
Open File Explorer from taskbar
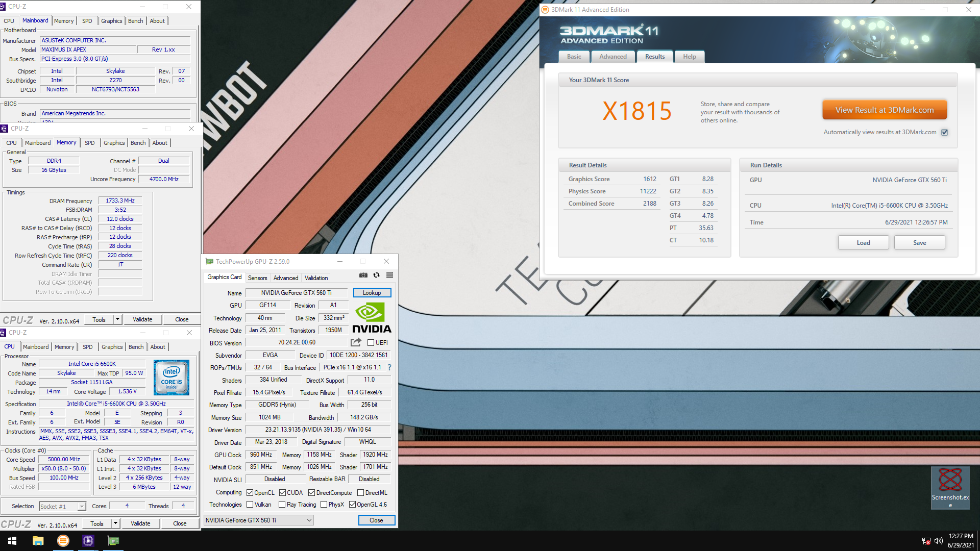point(38,541)
